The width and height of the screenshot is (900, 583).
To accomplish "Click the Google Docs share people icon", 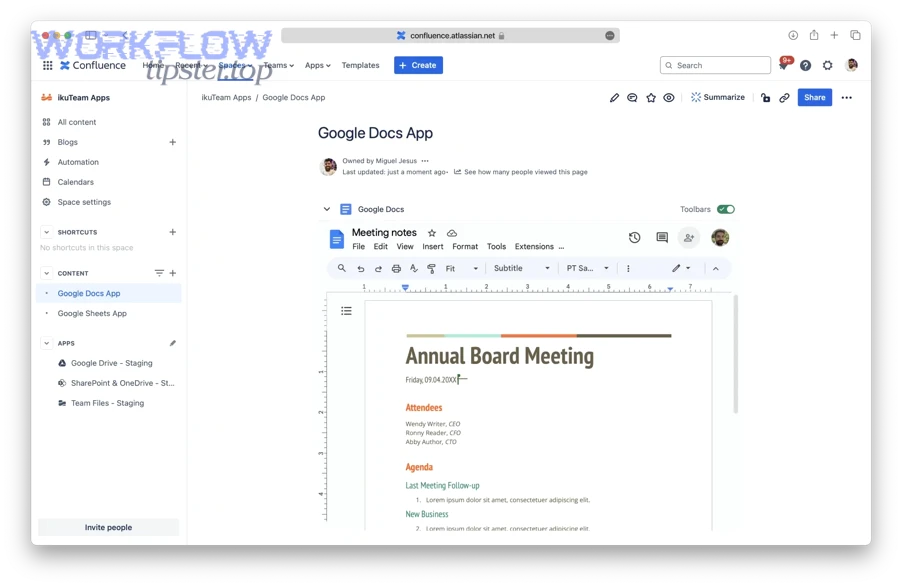I will pos(689,238).
